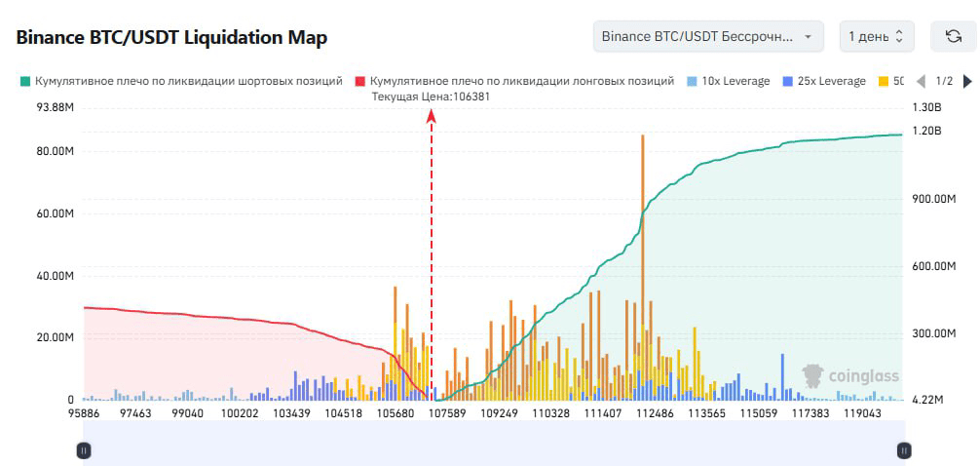This screenshot has width=980, height=466.
Task: Click the tallest orange bar near 112486
Action: point(642,267)
